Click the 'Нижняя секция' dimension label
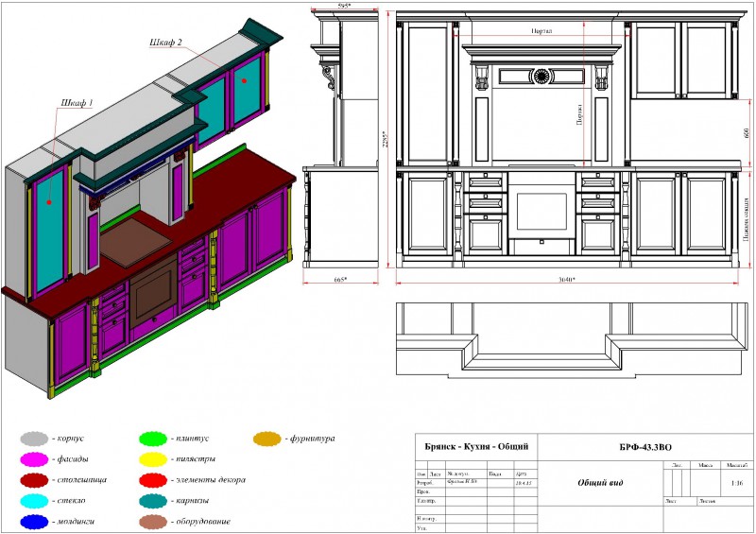This screenshot has height=534, width=756. point(747,220)
